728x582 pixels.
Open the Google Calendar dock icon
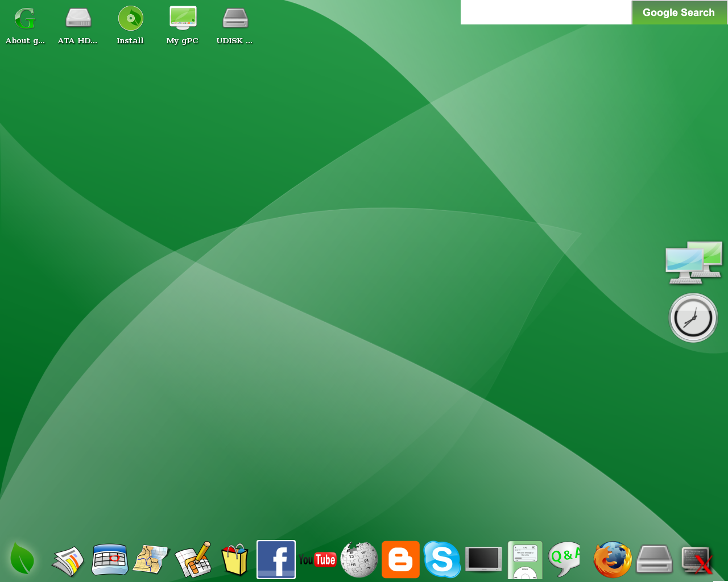pyautogui.click(x=110, y=560)
